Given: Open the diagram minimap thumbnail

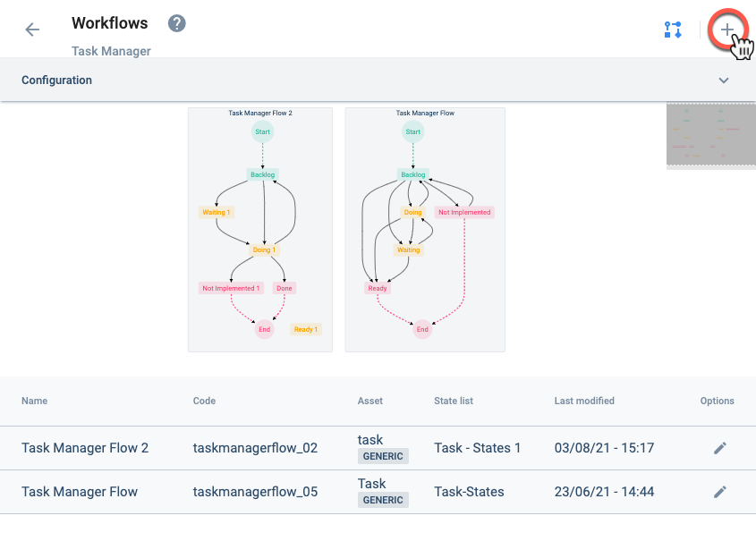Looking at the screenshot, I should pos(711,135).
